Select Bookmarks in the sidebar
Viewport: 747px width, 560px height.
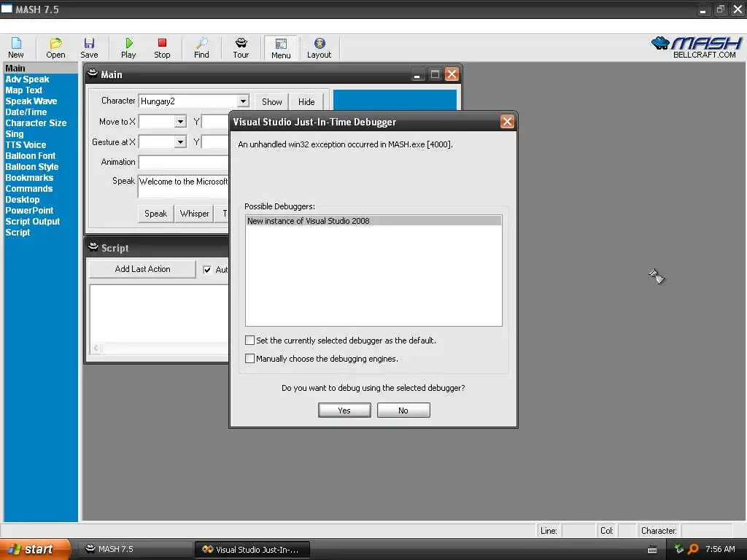pos(29,178)
